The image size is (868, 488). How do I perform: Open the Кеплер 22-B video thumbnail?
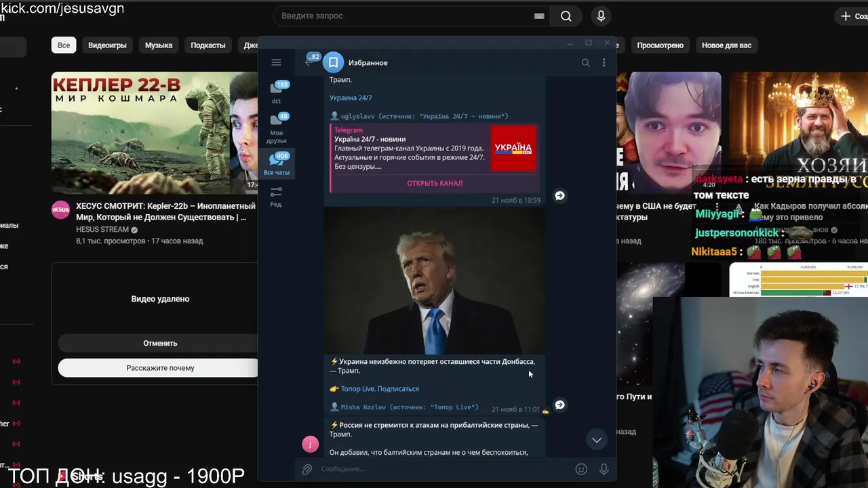[x=155, y=133]
